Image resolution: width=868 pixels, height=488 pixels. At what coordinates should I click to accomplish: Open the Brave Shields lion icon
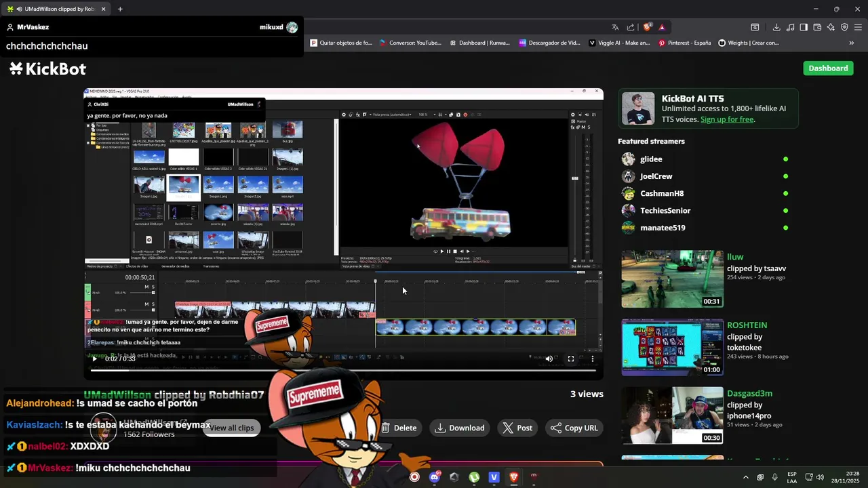click(x=648, y=27)
